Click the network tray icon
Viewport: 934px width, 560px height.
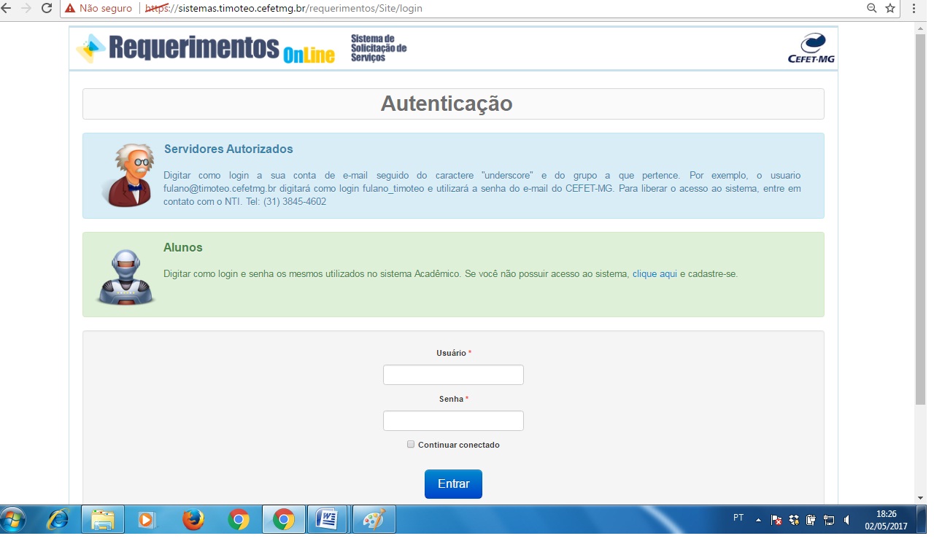point(829,521)
